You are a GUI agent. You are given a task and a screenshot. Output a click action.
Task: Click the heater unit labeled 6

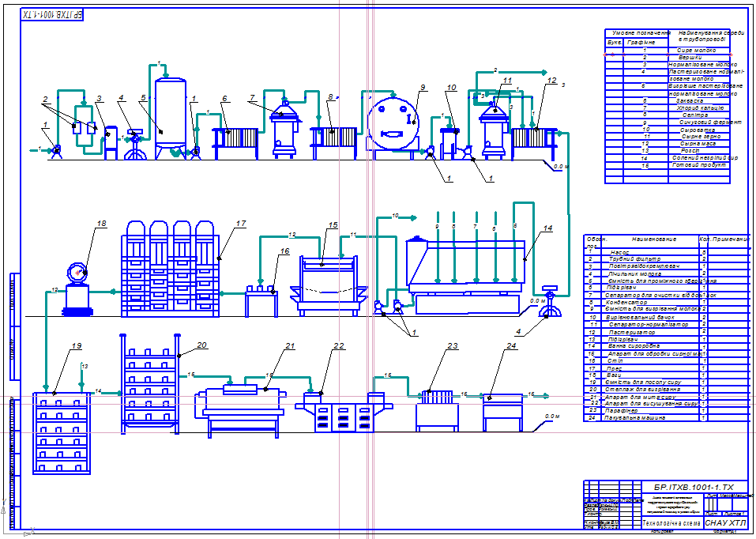(235, 143)
